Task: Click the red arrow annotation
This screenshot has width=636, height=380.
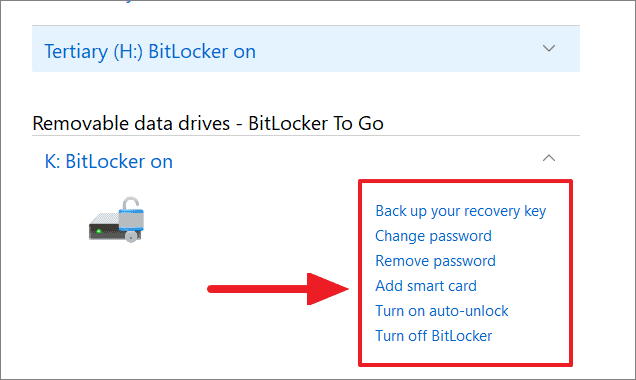Action: (278, 289)
